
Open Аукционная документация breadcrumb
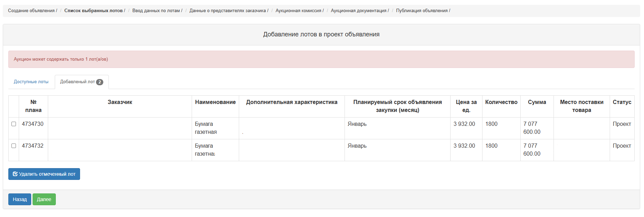coord(358,11)
